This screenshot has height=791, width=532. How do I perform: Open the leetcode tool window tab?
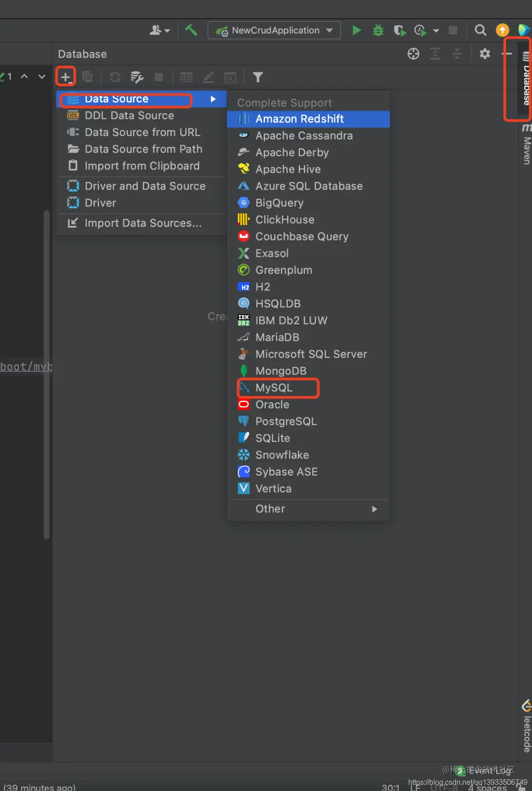(x=526, y=726)
